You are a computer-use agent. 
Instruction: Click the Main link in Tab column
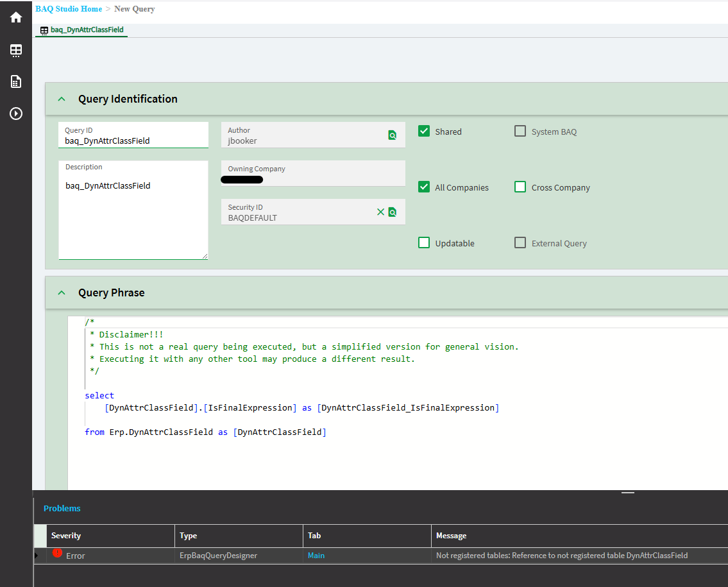pyautogui.click(x=316, y=556)
